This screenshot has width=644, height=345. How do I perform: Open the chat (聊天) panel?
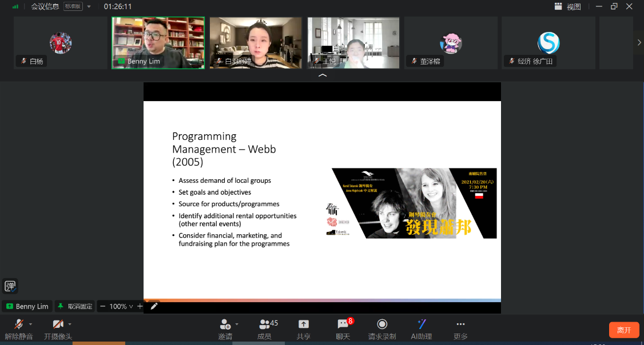[x=343, y=324]
